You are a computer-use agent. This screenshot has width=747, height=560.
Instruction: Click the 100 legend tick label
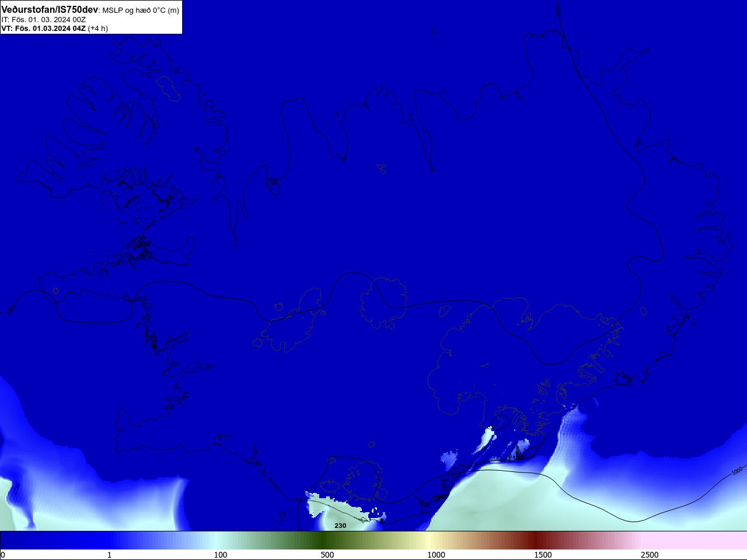click(221, 555)
